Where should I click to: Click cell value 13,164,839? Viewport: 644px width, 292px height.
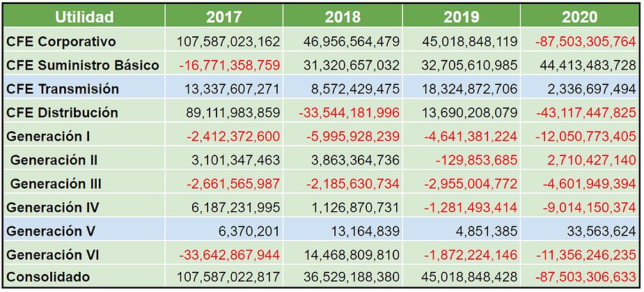pos(367,231)
